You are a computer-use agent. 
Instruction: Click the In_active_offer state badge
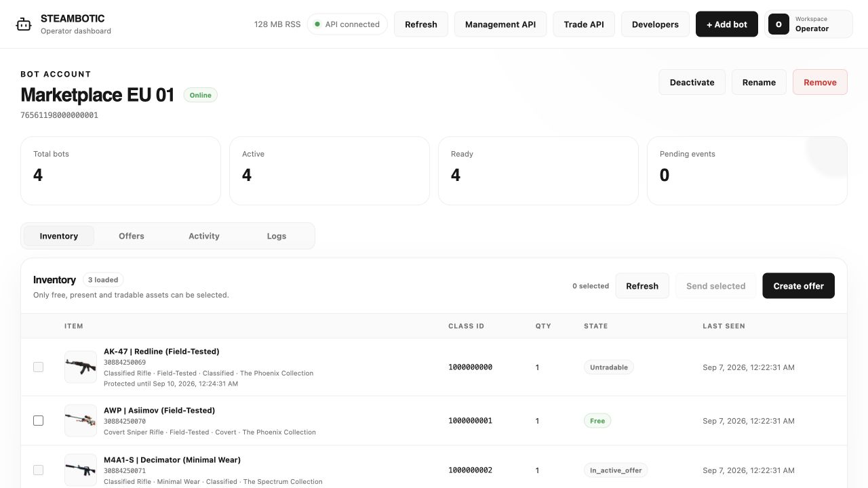(616, 470)
